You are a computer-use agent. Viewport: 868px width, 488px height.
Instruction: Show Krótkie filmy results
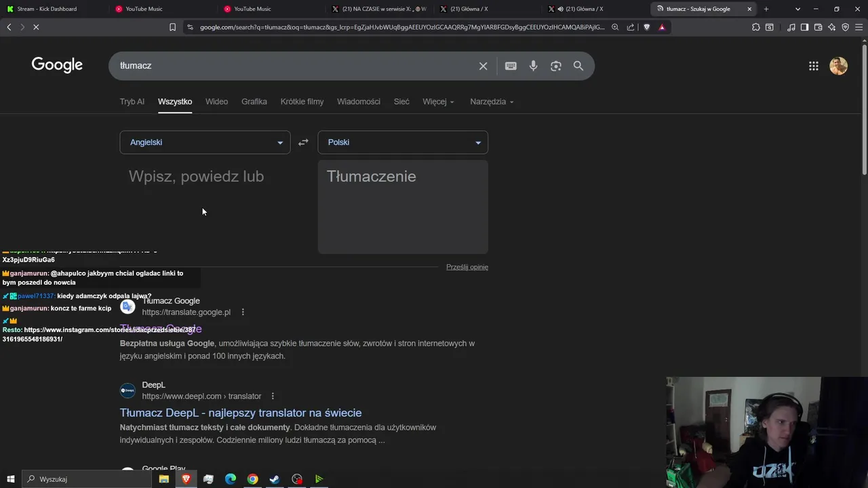(302, 102)
